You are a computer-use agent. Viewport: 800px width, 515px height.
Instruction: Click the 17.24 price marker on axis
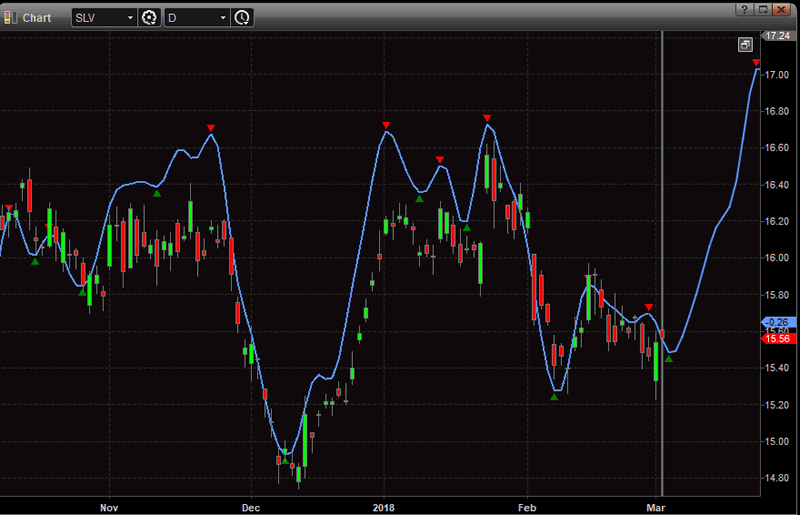777,35
